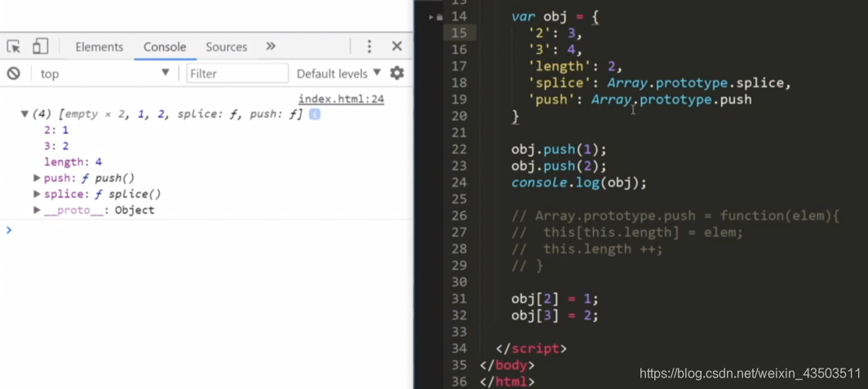Click console.log(obj); code line
The width and height of the screenshot is (868, 389).
click(579, 183)
